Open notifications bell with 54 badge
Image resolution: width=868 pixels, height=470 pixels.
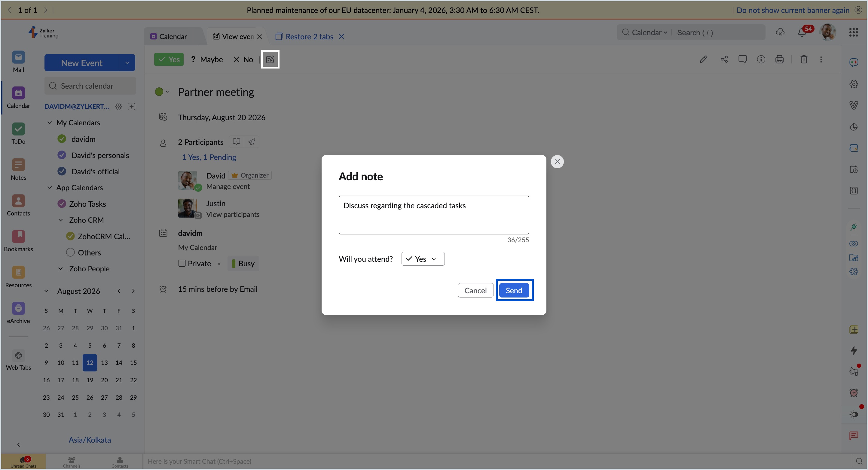[802, 32]
